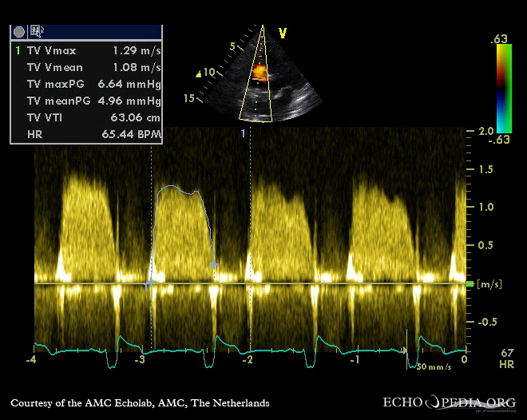Screen dimensions: 527x420
Task: Click the color Doppler velocity scale bar
Action: pos(503,88)
